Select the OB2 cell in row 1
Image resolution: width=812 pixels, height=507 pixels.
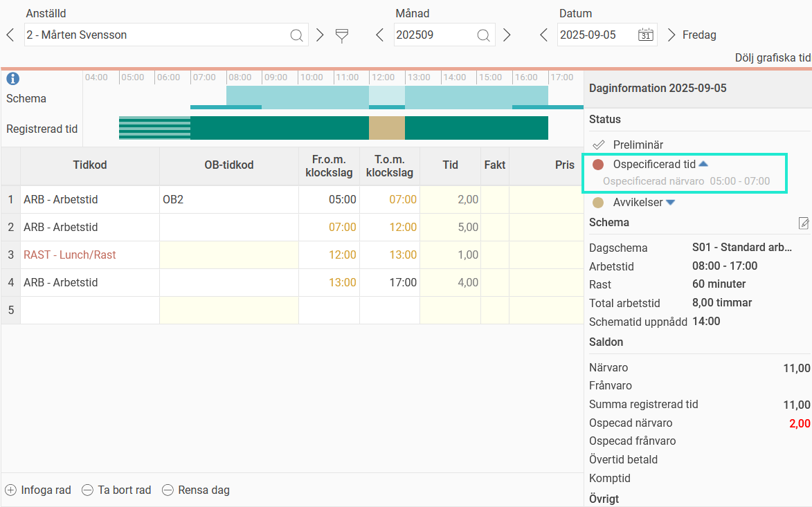[228, 200]
